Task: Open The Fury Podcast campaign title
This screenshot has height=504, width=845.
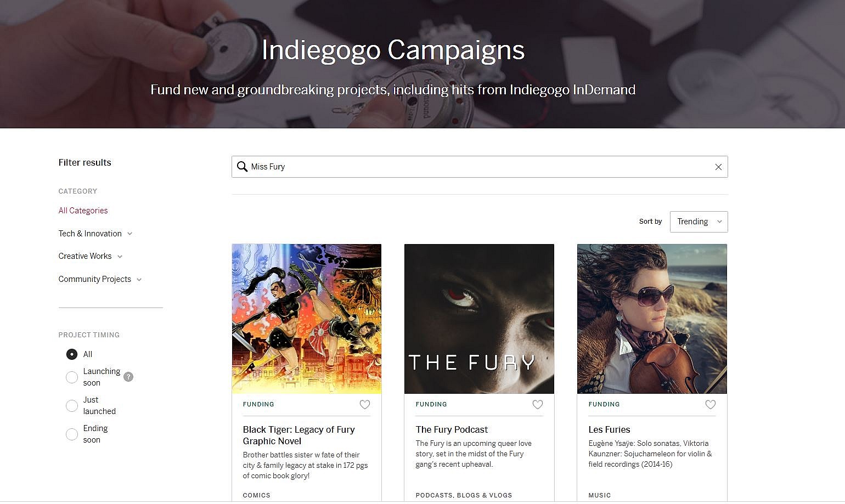Action: point(452,429)
